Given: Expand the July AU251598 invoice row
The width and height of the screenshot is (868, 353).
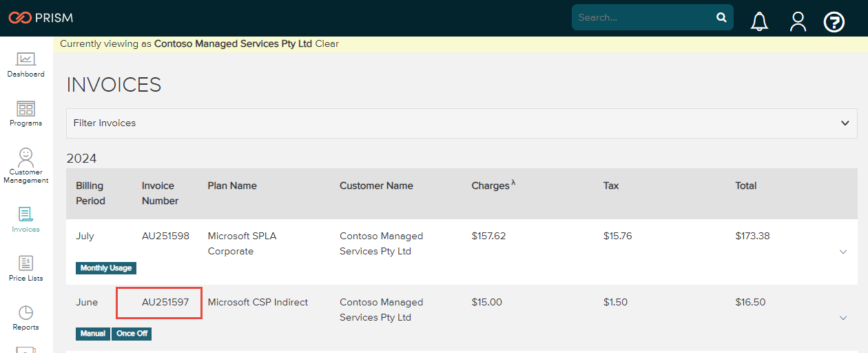Looking at the screenshot, I should 843,252.
